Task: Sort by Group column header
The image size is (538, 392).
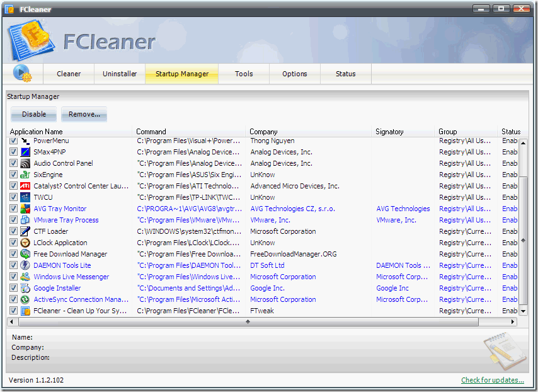Action: 466,132
